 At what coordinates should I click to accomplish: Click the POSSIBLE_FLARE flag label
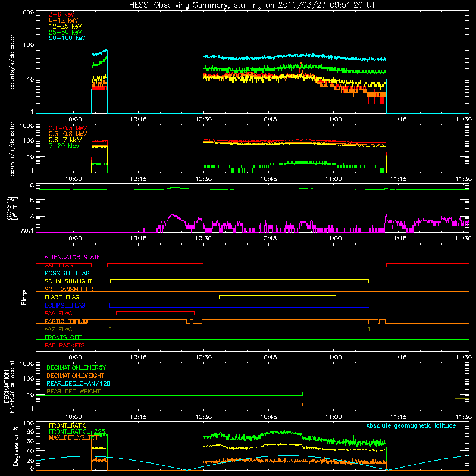[68, 273]
